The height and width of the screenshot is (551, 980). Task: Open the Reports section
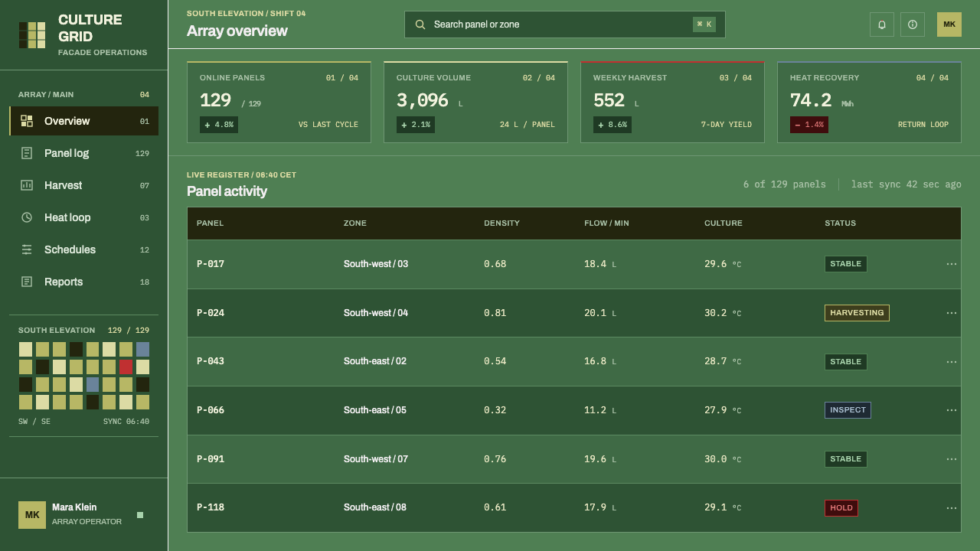click(84, 282)
